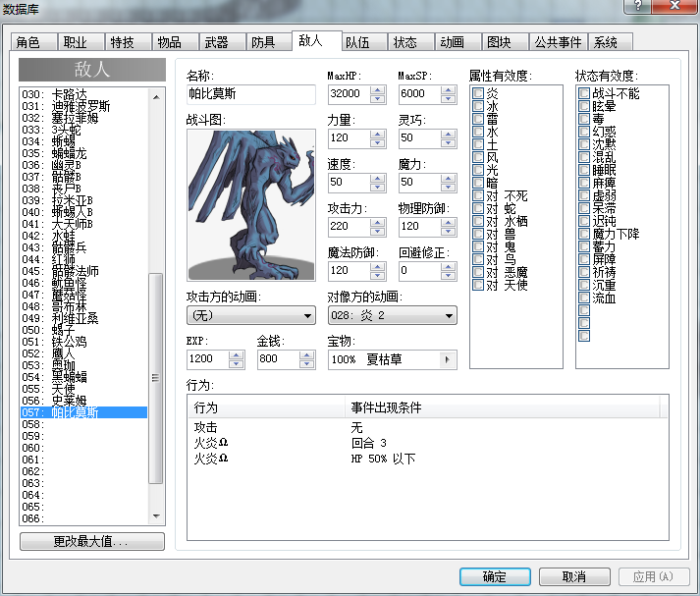Click the 名称 field containing 帕比莫斯
Screen dimensions: 700x596
[251, 94]
